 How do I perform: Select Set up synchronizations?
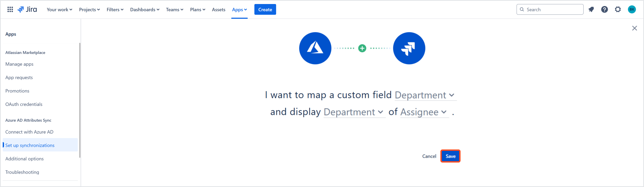(40, 145)
